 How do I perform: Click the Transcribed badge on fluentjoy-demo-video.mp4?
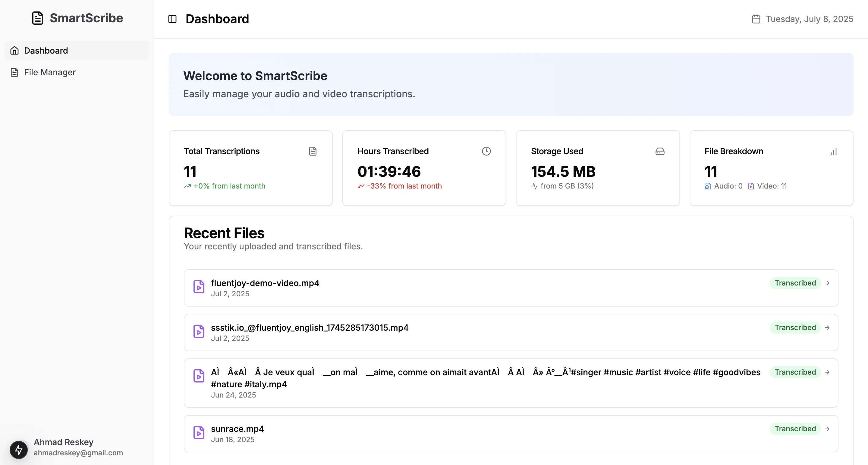pos(796,283)
